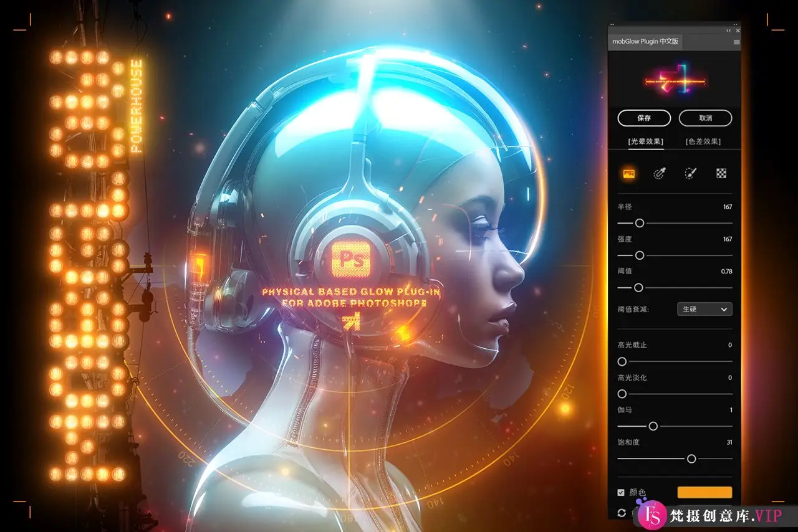Click the 取消 button
The height and width of the screenshot is (532, 798).
coord(705,118)
